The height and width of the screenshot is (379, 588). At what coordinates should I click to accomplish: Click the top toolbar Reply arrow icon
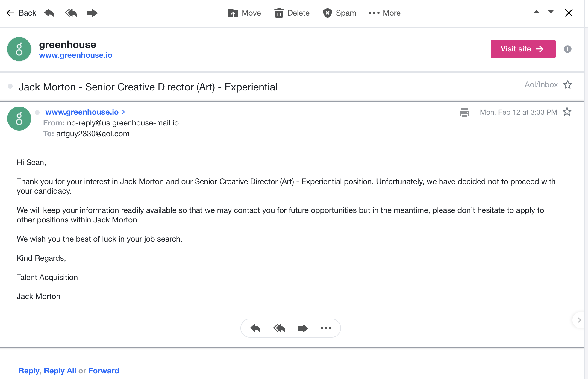(x=49, y=13)
